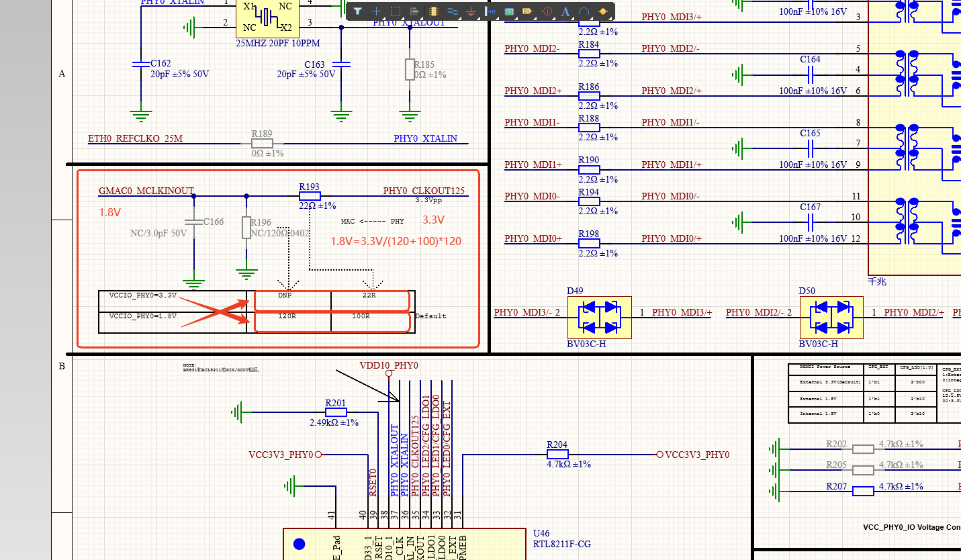This screenshot has height=560, width=961.
Task: Select the place wire tool
Action: click(x=452, y=11)
